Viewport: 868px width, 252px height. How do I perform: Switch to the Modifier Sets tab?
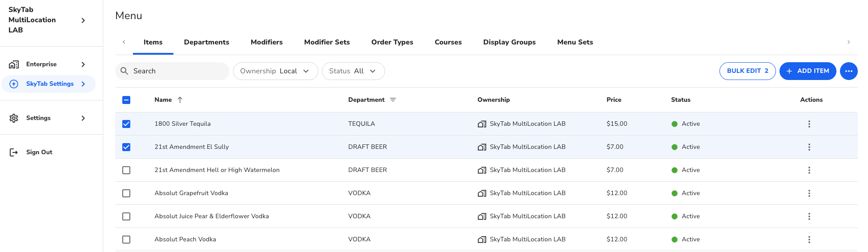pos(327,42)
